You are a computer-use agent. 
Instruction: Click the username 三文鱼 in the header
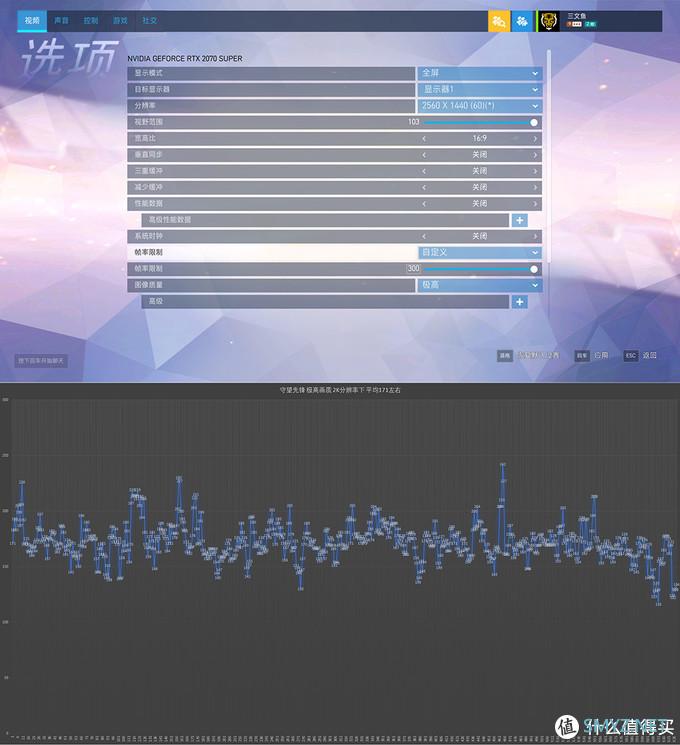(x=576, y=16)
